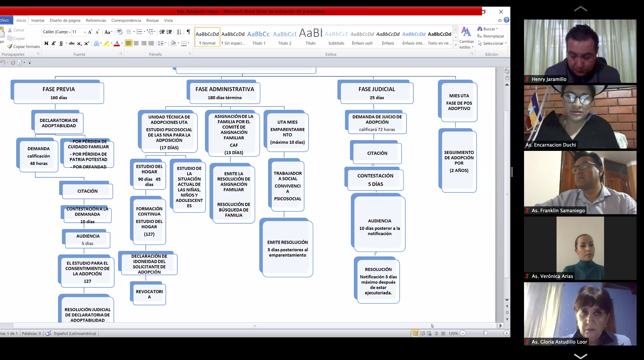Click the Español (Latinoamérica) language indicator
Viewport: 644px width, 360px height.
(x=75, y=333)
